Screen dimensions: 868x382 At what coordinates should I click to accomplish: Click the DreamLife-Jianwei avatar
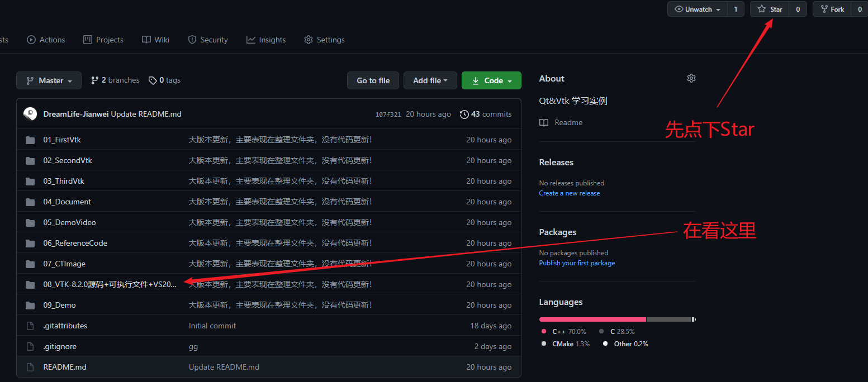pyautogui.click(x=30, y=114)
